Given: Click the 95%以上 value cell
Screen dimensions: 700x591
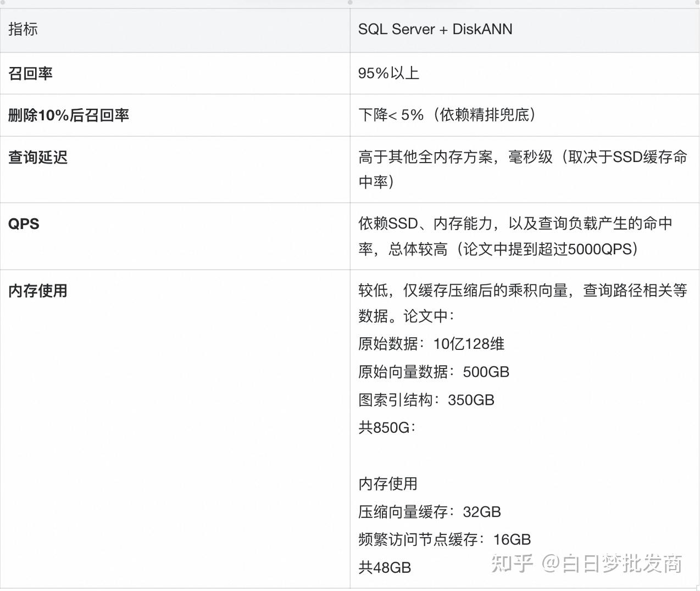Looking at the screenshot, I should [389, 73].
